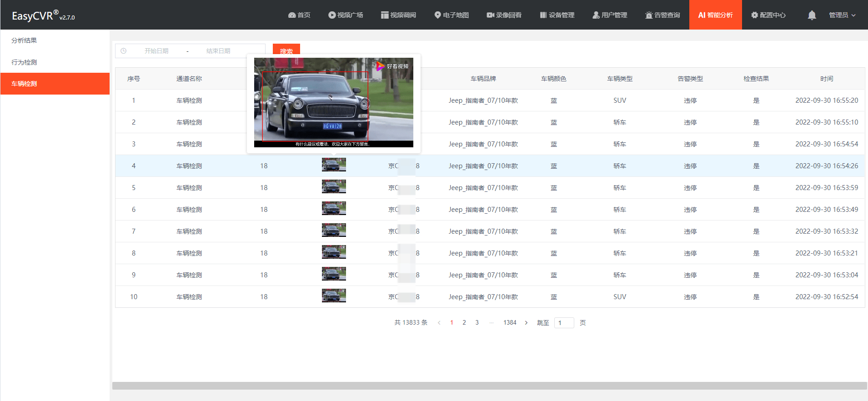
Task: Click the previous page arrow
Action: coord(439,322)
